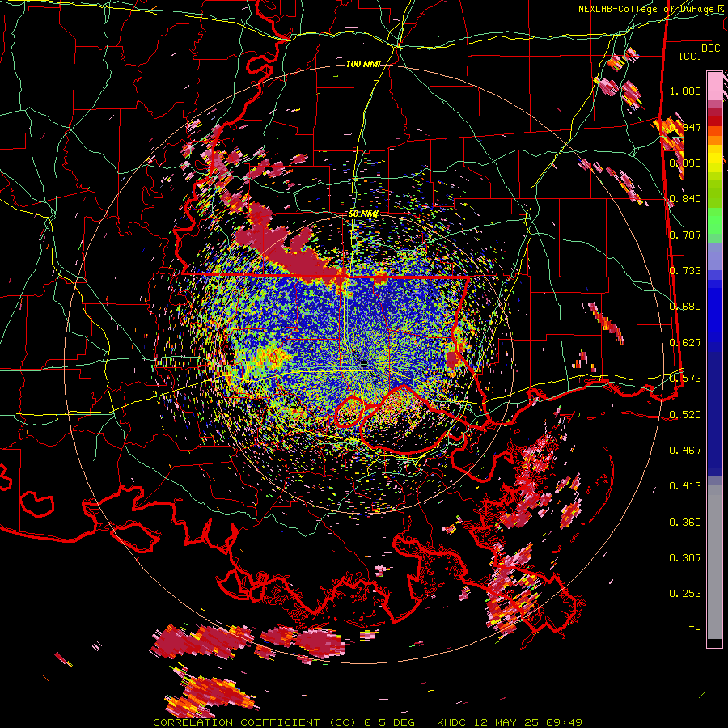Select the 0.307 scale label
The width and height of the screenshot is (728, 728).
685,558
